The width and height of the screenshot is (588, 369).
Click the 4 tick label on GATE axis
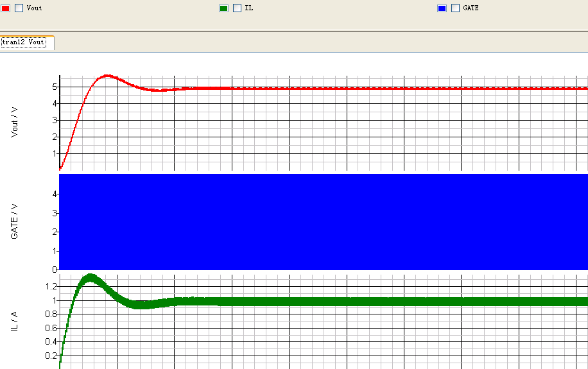coord(55,194)
